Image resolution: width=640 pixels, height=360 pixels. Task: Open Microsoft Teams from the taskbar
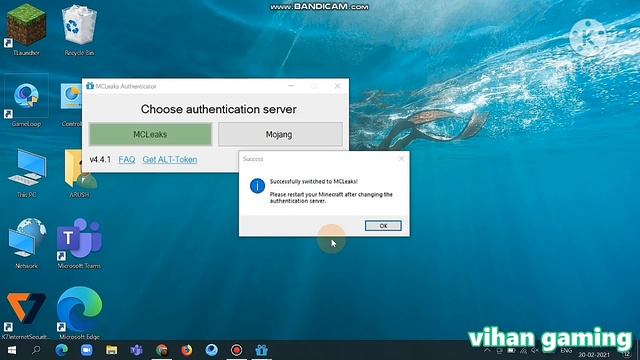coord(136,350)
